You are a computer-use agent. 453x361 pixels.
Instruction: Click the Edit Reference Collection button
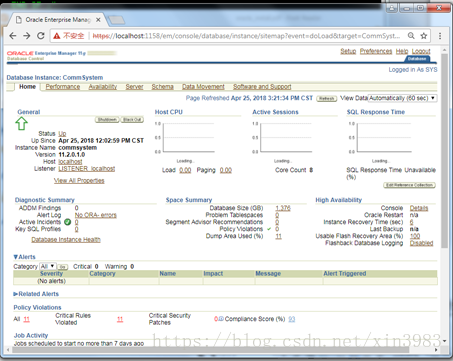click(x=410, y=185)
